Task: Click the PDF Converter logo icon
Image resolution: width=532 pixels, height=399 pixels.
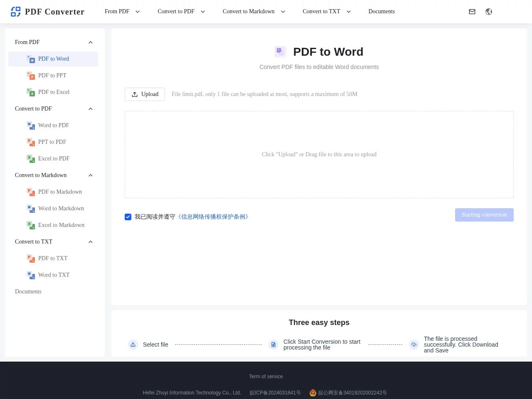Action: [x=15, y=12]
